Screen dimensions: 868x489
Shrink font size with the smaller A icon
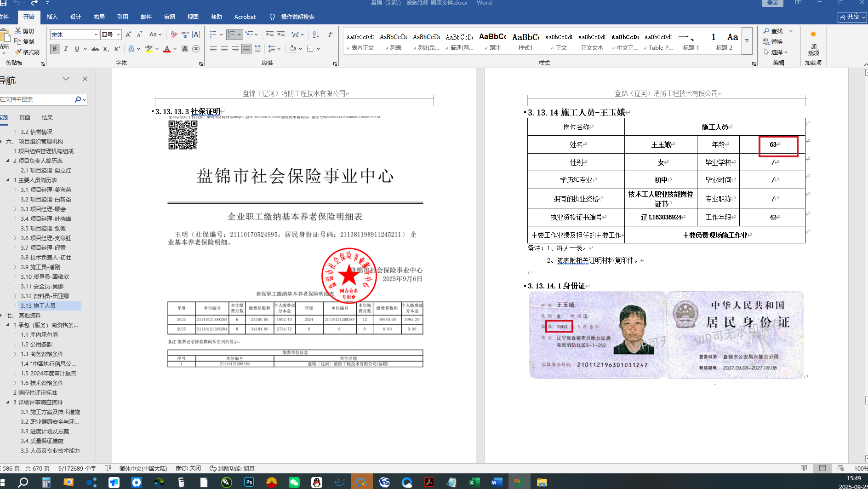139,35
